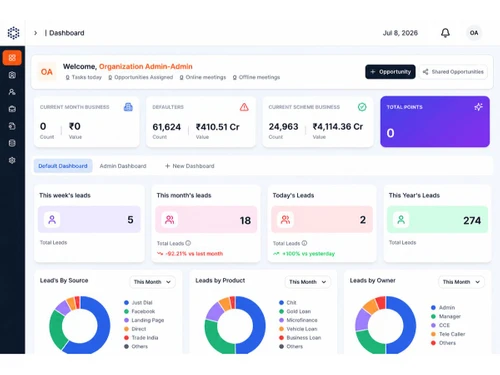Open Shared Opportunities

(453, 72)
